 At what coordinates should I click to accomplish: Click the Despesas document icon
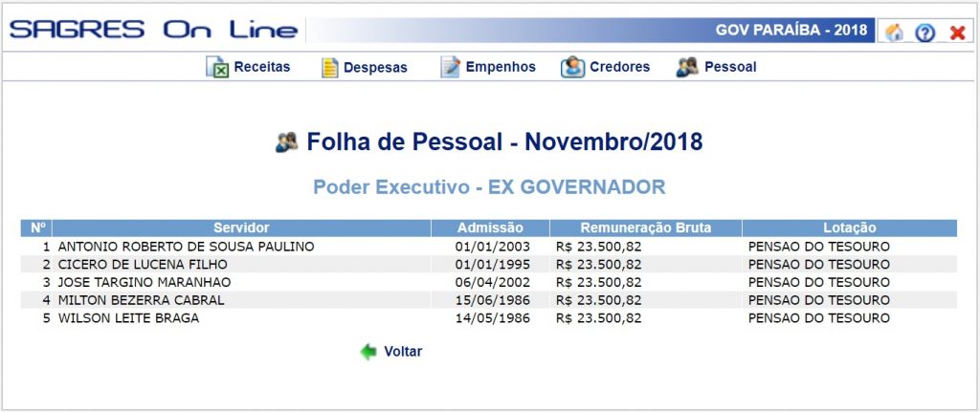click(x=329, y=68)
